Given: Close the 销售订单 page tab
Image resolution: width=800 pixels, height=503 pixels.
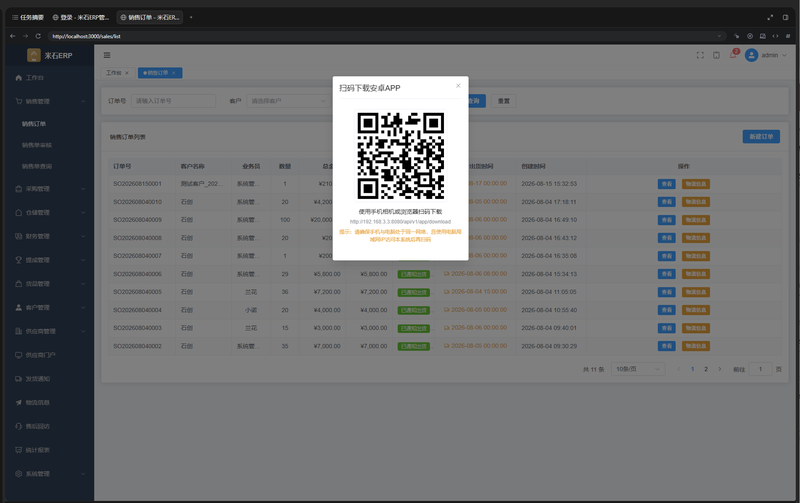Looking at the screenshot, I should point(173,73).
